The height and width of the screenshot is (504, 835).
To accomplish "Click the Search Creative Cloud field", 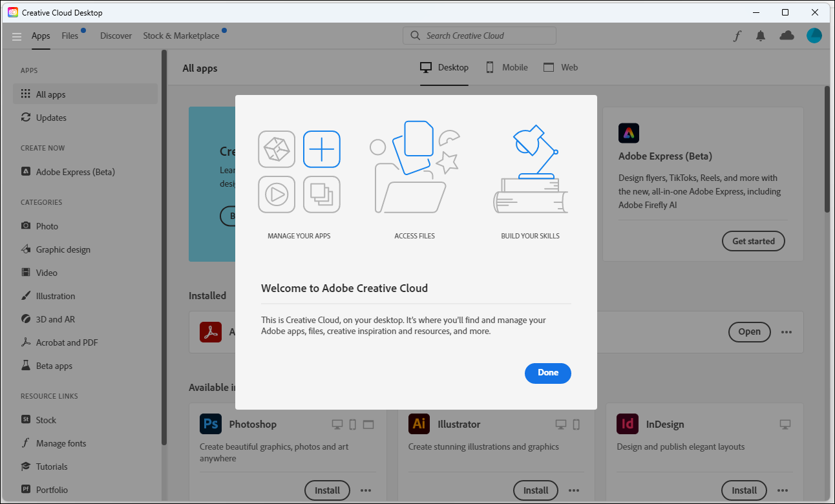I will [x=480, y=35].
